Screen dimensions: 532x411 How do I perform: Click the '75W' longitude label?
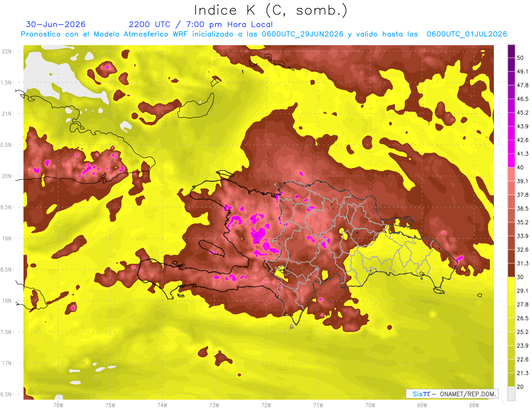pyautogui.click(x=110, y=405)
